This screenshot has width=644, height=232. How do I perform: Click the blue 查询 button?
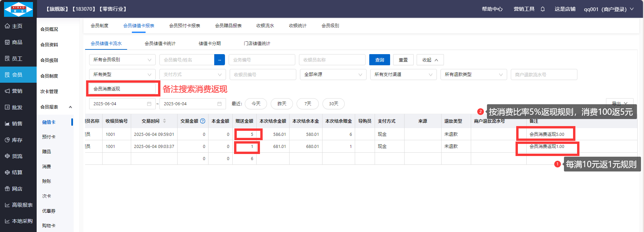pyautogui.click(x=379, y=60)
